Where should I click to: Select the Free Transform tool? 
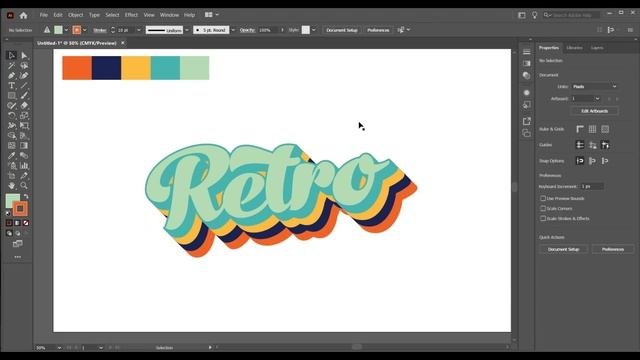(24, 126)
